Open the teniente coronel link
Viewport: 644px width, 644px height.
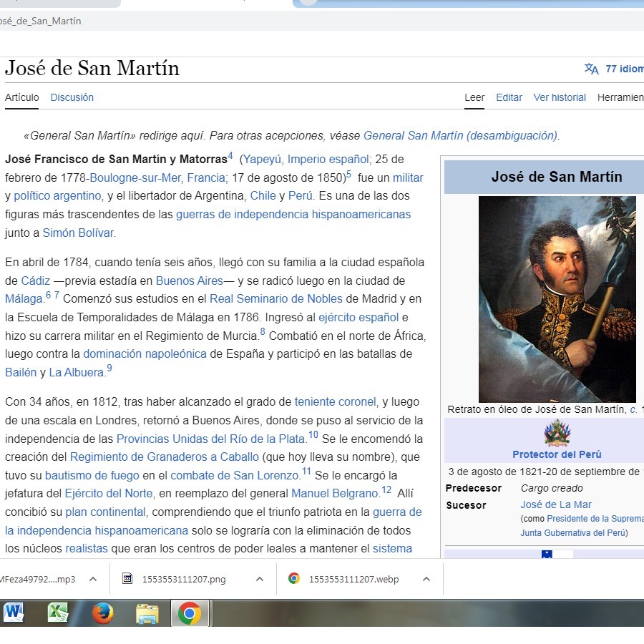(335, 401)
